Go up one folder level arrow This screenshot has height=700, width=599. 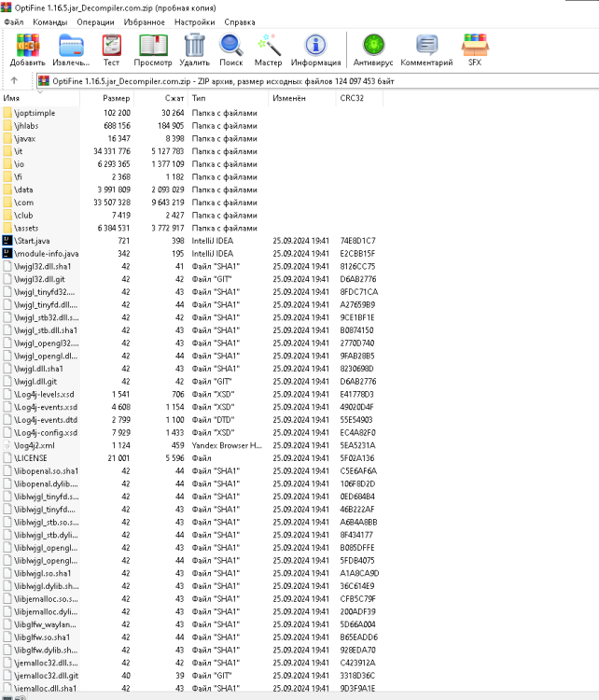[x=14, y=81]
